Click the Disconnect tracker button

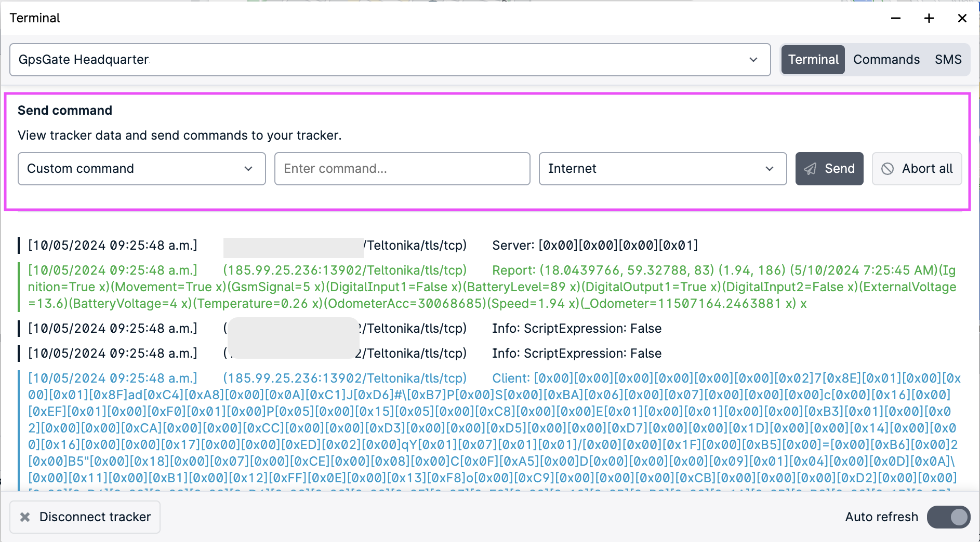coord(85,517)
